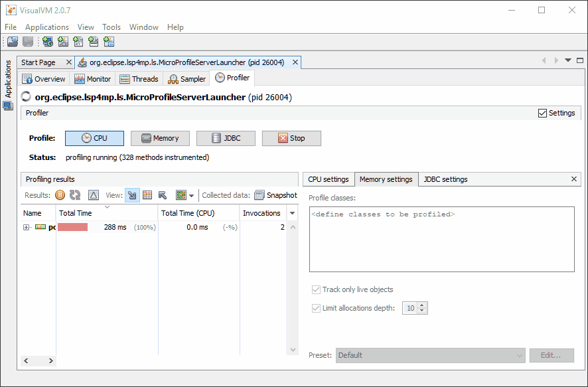Go to the Threads tab
The width and height of the screenshot is (588, 387).
139,79
